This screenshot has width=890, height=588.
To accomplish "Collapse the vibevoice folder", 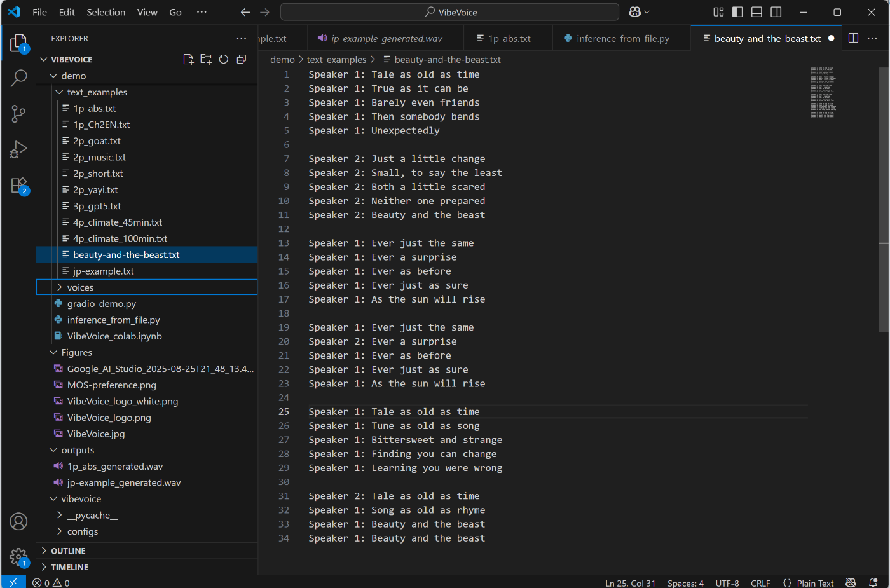I will click(x=53, y=499).
